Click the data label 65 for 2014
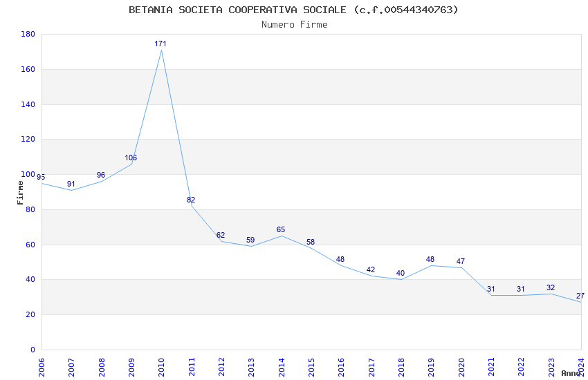 pyautogui.click(x=281, y=229)
